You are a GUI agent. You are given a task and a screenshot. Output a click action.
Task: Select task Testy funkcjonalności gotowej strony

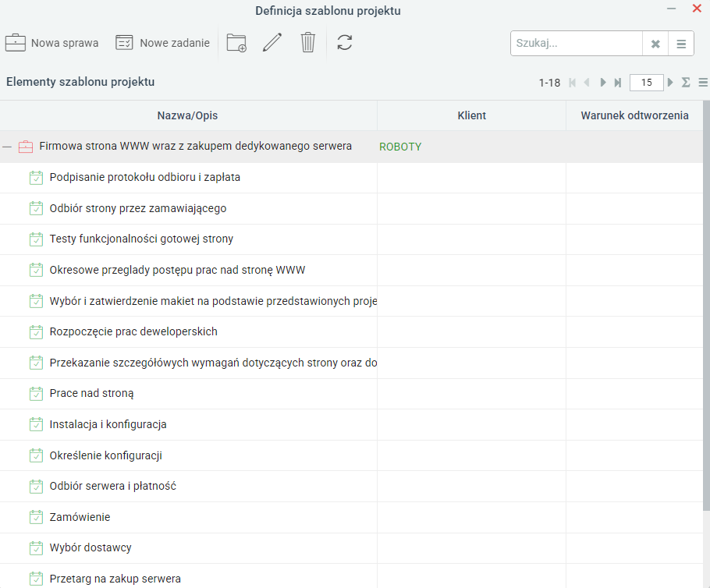tap(351, 239)
